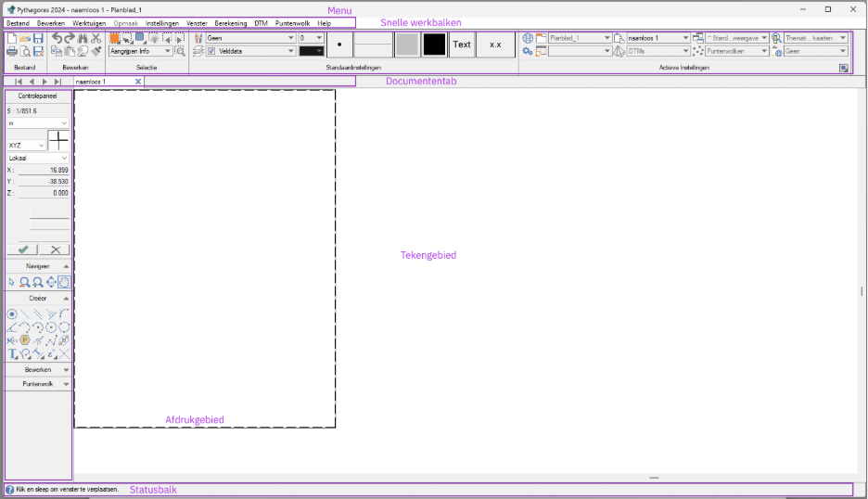Screen dimensions: 868x499
Task: Expand the Puntenwolk panel section
Action: click(66, 384)
